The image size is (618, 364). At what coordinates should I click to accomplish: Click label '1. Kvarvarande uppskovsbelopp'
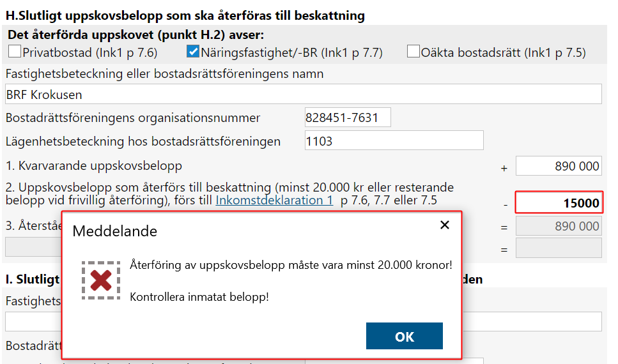tap(94, 166)
